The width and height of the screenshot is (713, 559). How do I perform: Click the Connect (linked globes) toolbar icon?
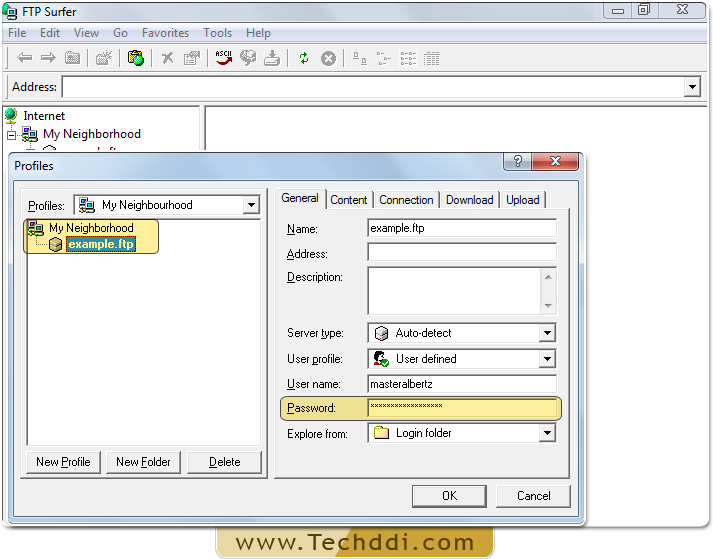(248, 58)
